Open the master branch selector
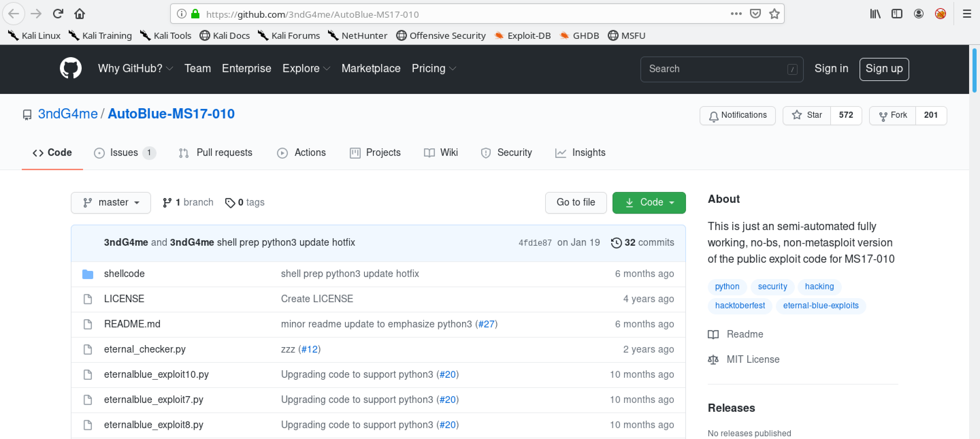Image resolution: width=980 pixels, height=439 pixels. [111, 202]
